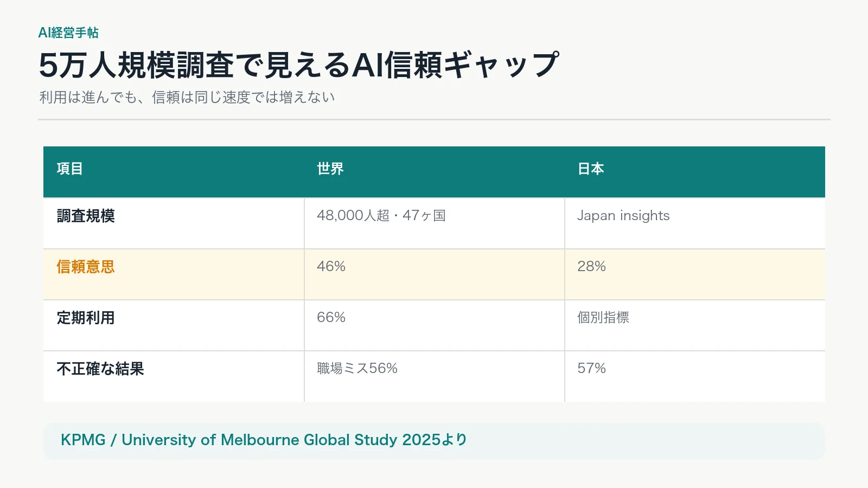Click the '世界' column header
Viewport: 868px width, 488px height.
coord(330,169)
